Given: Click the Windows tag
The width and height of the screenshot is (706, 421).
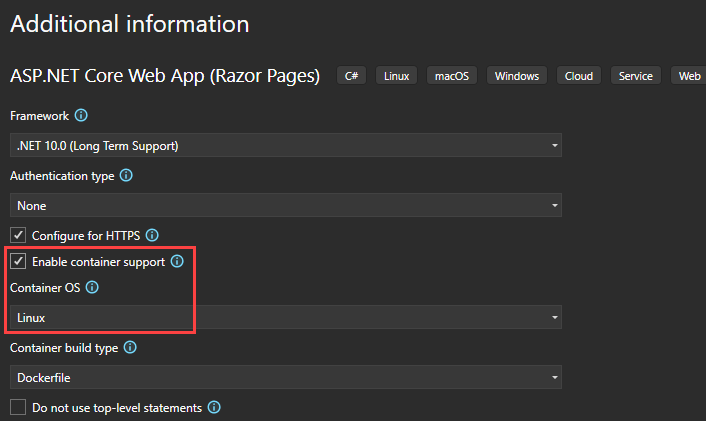Looking at the screenshot, I should click(x=517, y=76).
